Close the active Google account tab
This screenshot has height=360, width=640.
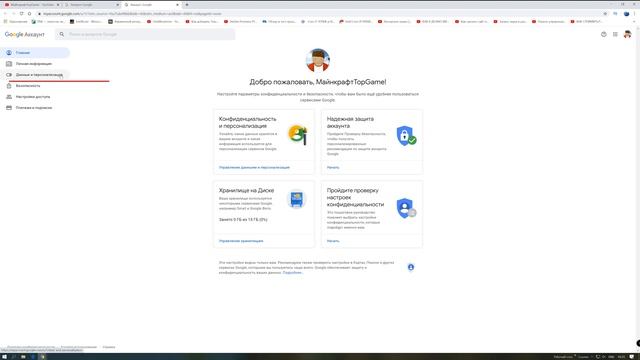(178, 4)
